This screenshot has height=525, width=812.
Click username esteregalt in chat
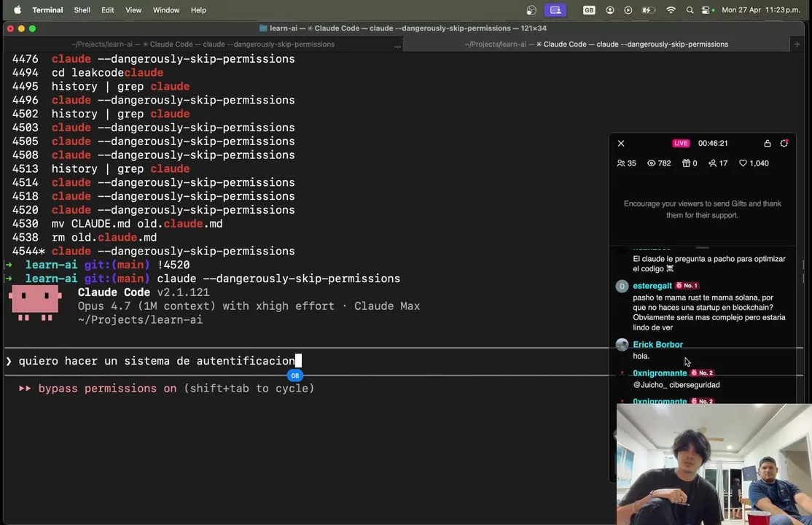click(x=652, y=286)
